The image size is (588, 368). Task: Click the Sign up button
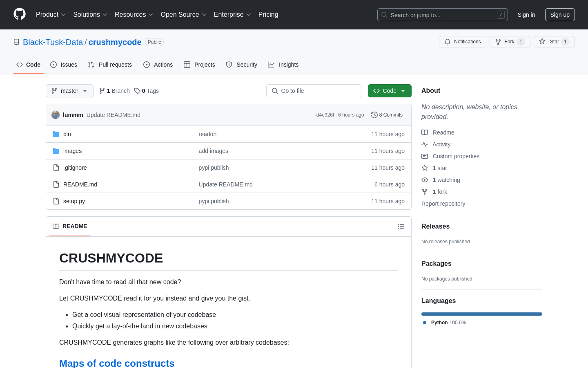click(x=560, y=15)
